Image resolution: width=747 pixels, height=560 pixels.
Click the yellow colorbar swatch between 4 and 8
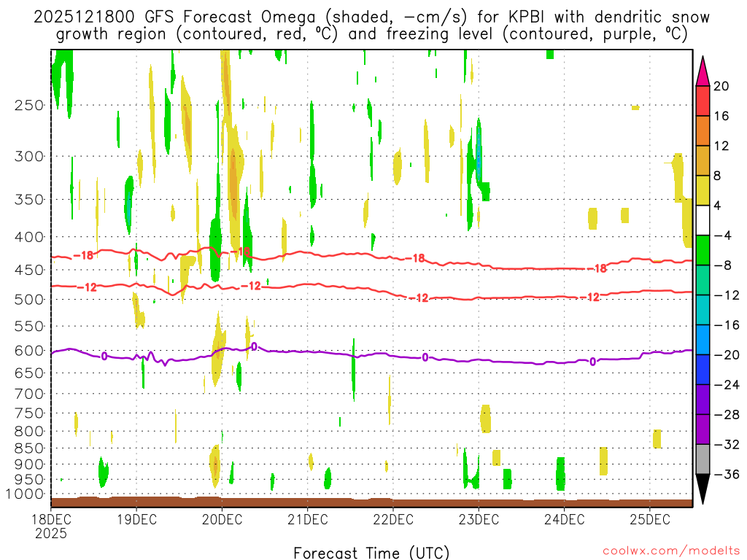(x=703, y=190)
